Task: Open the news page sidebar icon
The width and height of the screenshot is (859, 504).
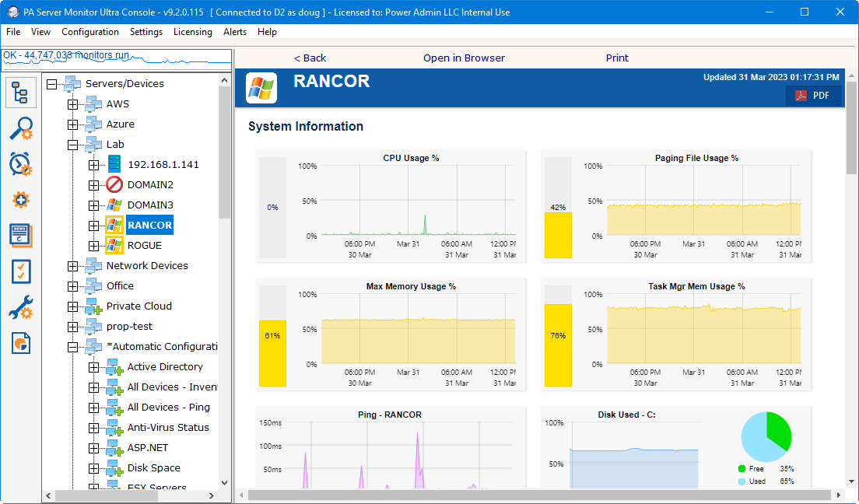Action: [21, 235]
